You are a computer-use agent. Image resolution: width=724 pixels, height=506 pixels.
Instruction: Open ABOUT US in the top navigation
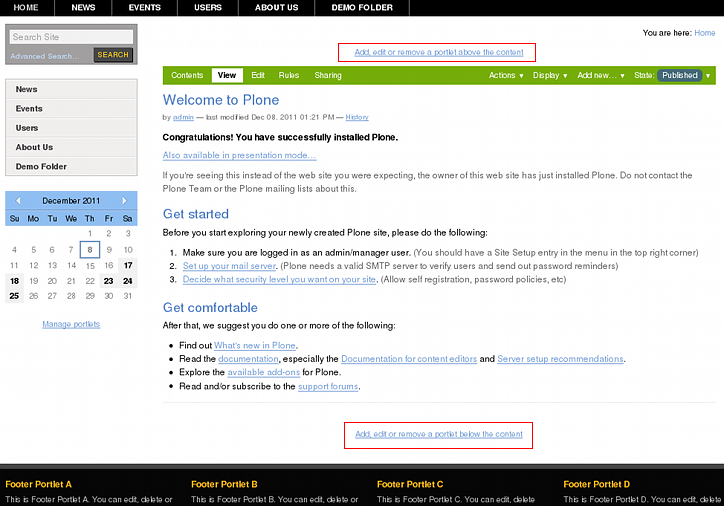(x=277, y=8)
